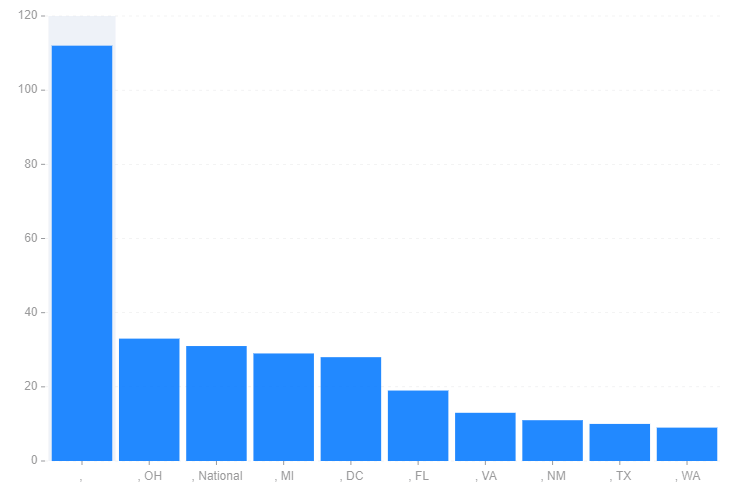This screenshot has height=500, width=740.
Task: Click the TX bar
Action: click(x=619, y=441)
